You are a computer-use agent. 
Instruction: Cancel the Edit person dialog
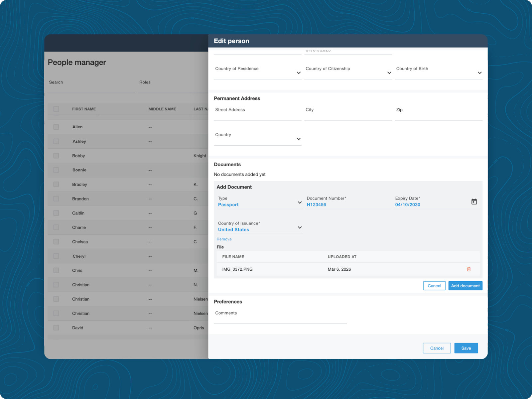[x=437, y=348]
